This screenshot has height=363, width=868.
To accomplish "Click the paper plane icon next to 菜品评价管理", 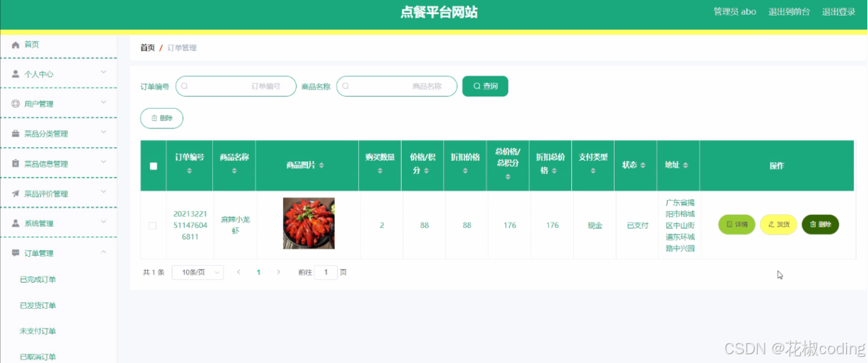I will (x=16, y=193).
